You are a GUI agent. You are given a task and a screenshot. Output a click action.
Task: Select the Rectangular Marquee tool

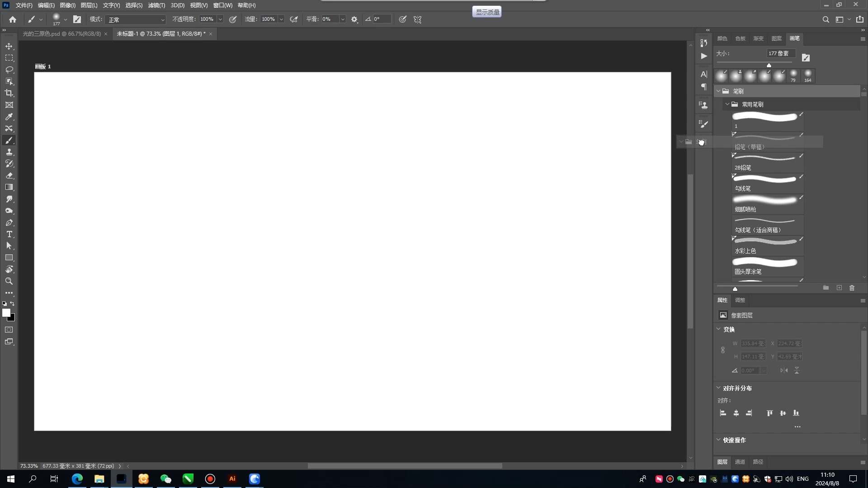[9, 58]
